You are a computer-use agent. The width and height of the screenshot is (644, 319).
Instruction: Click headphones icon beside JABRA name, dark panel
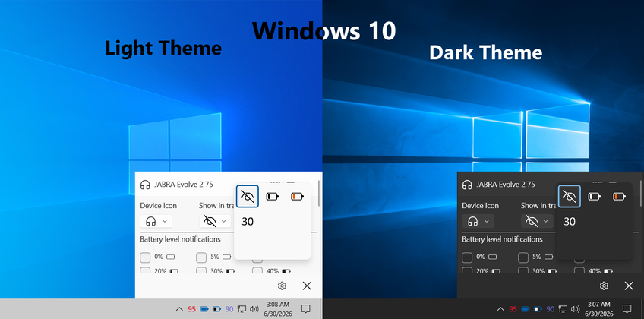coord(467,185)
